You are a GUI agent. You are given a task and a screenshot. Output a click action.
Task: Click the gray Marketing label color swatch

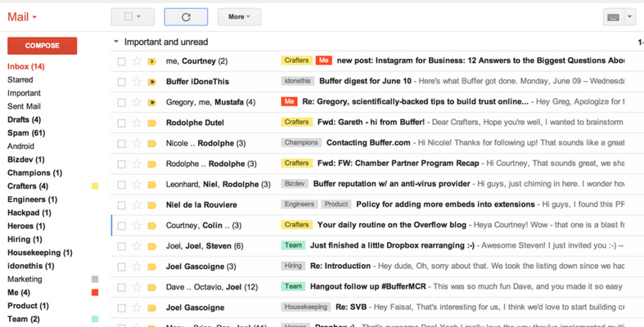(x=95, y=280)
